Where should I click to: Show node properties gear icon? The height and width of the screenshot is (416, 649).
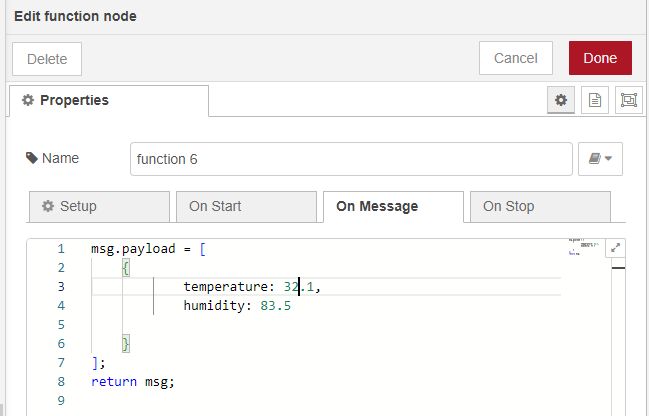(x=561, y=100)
